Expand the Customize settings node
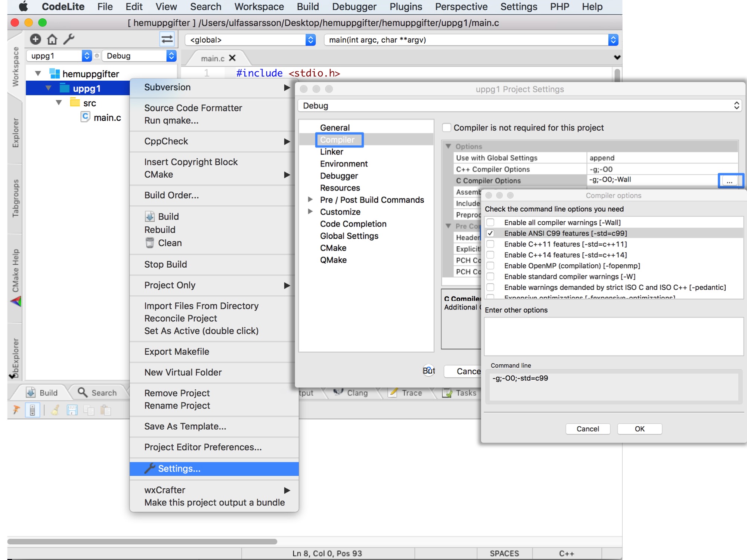Viewport: 747px width, 560px height. [310, 211]
